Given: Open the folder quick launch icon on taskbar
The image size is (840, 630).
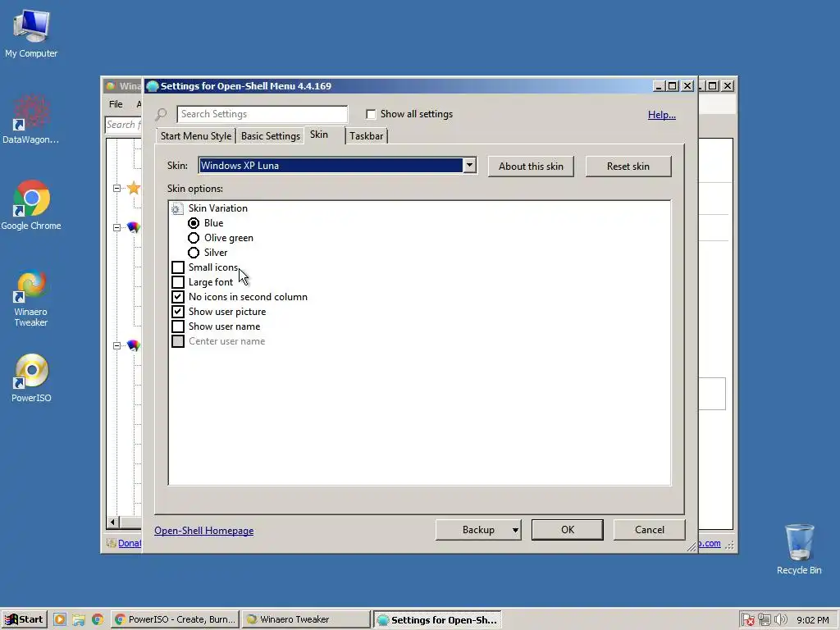Looking at the screenshot, I should (x=79, y=619).
